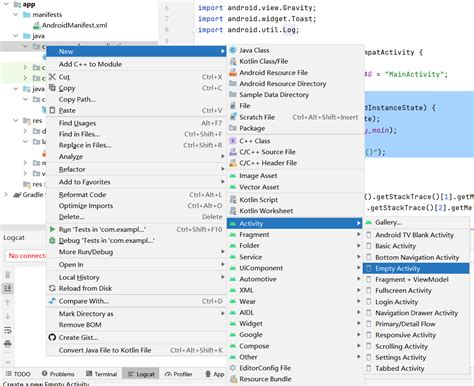The image size is (474, 386).
Task: Click the Logcat printer icon
Action: click(8, 343)
